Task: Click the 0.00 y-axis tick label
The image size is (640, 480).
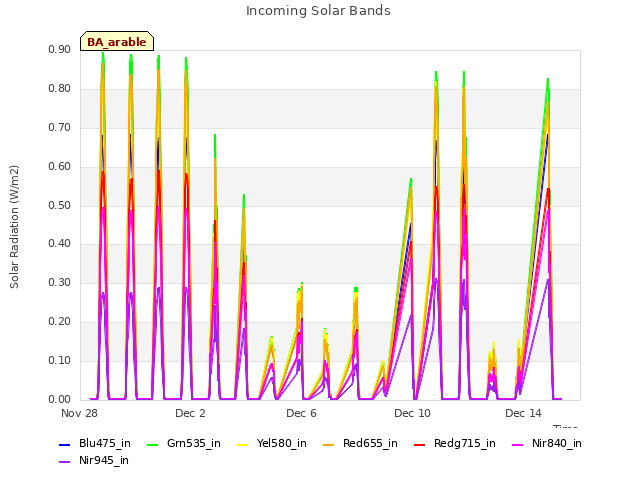Action: pyautogui.click(x=60, y=399)
